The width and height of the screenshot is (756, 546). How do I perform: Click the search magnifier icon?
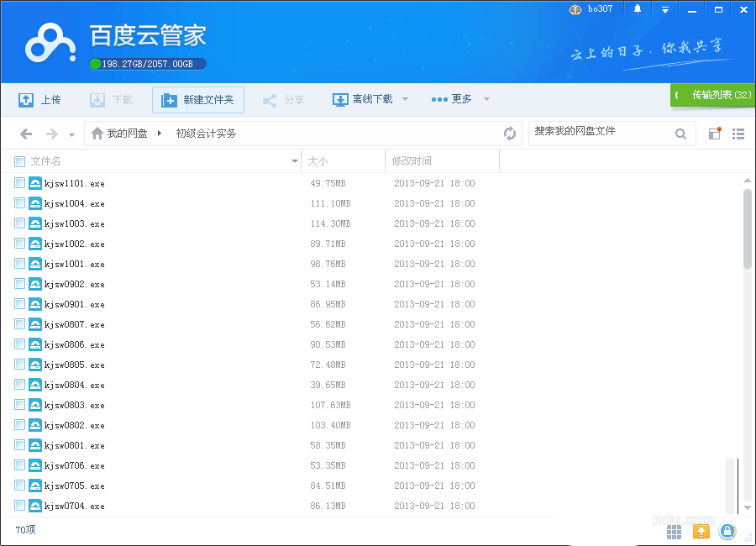tap(680, 134)
